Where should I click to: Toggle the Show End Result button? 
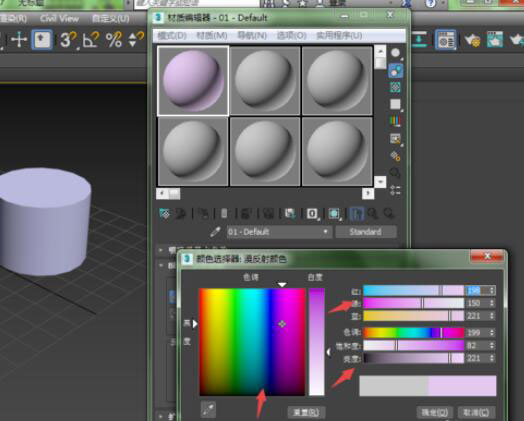pos(356,214)
